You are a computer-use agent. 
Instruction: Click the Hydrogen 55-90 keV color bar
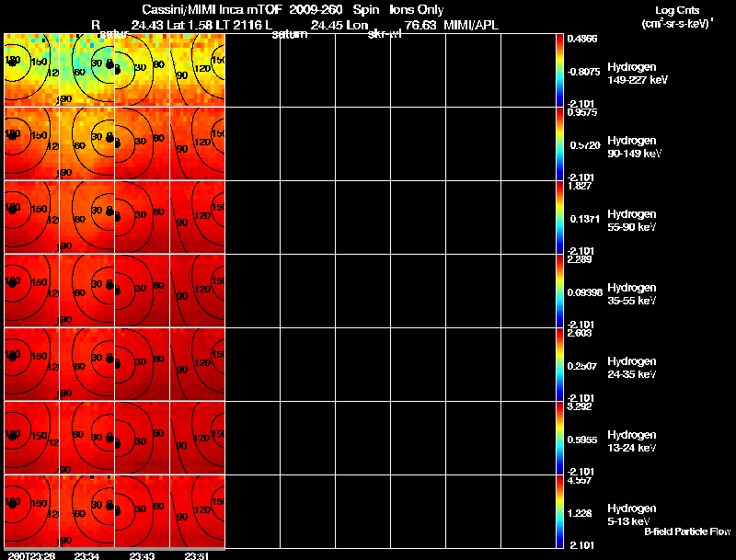(x=559, y=217)
